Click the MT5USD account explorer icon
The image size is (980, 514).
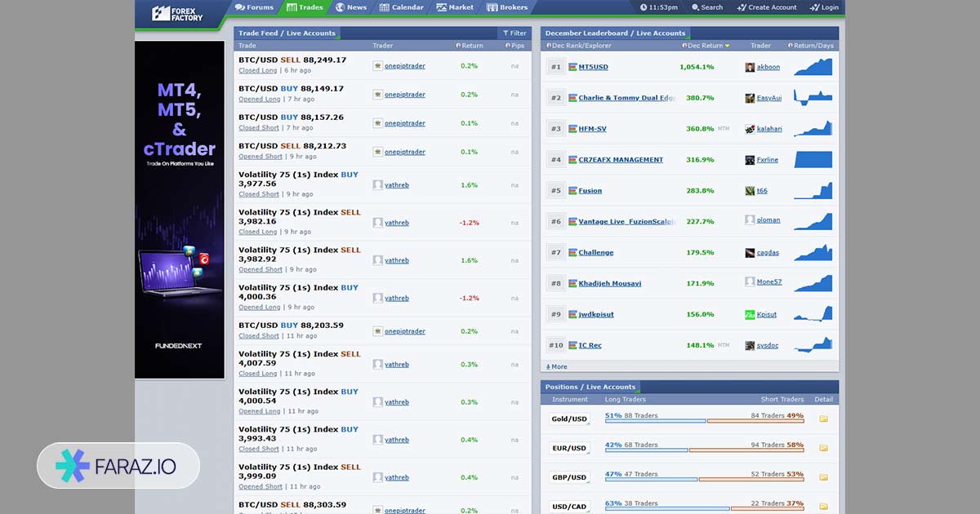(572, 67)
